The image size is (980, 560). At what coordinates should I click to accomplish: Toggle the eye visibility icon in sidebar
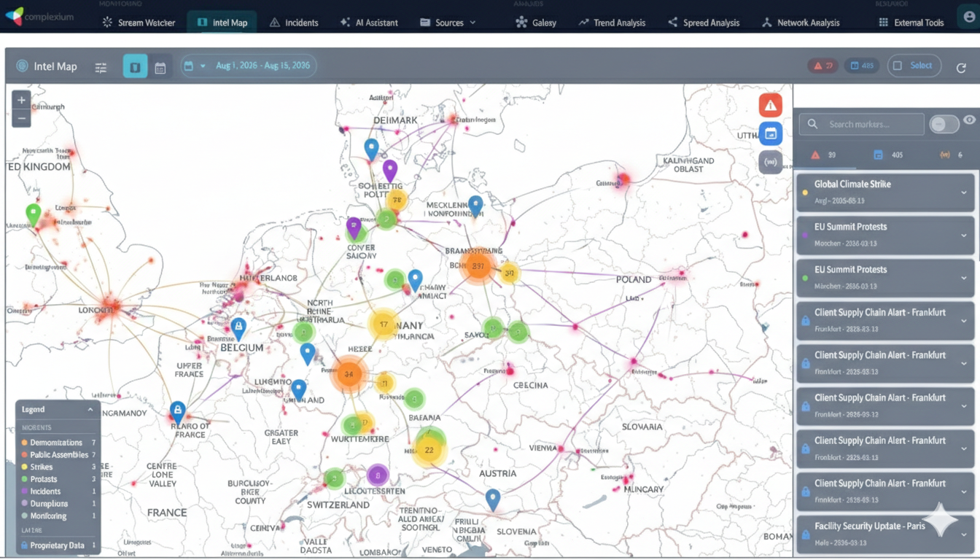click(969, 120)
